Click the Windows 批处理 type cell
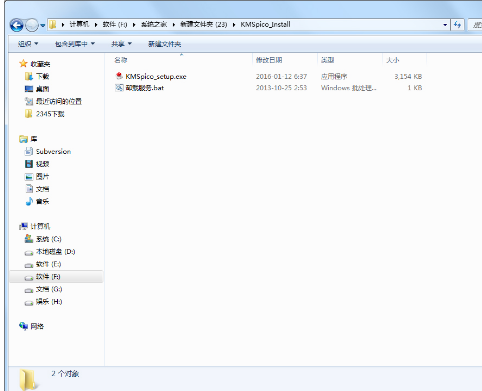Screen dimensions: 482x391 point(348,88)
